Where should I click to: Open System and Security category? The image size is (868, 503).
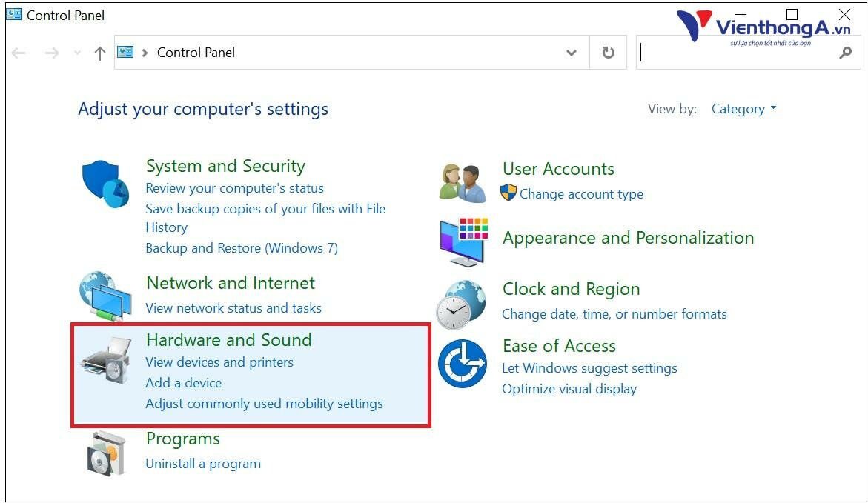coord(225,165)
